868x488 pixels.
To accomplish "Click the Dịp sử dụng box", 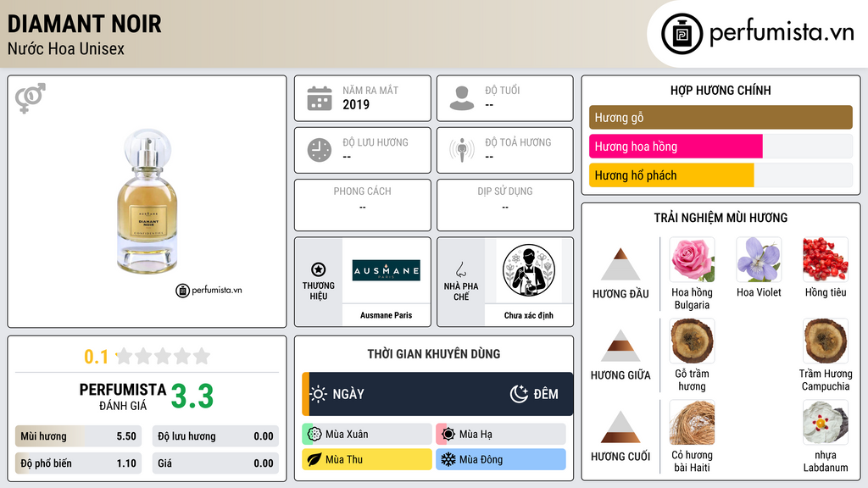I will [505, 205].
